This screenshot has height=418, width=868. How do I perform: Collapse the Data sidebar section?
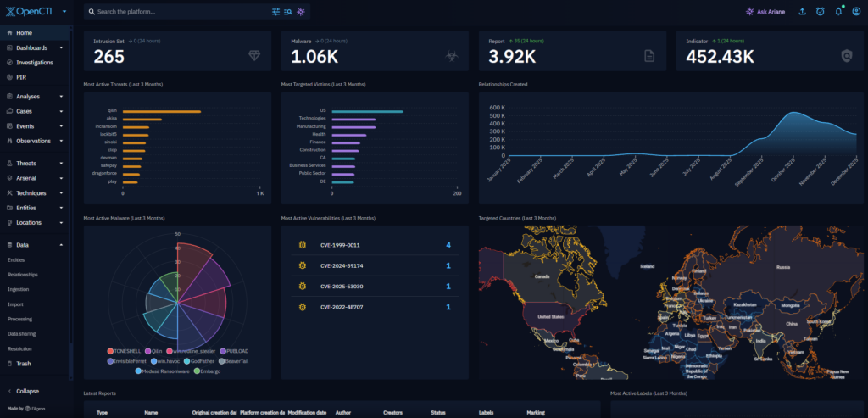click(61, 245)
